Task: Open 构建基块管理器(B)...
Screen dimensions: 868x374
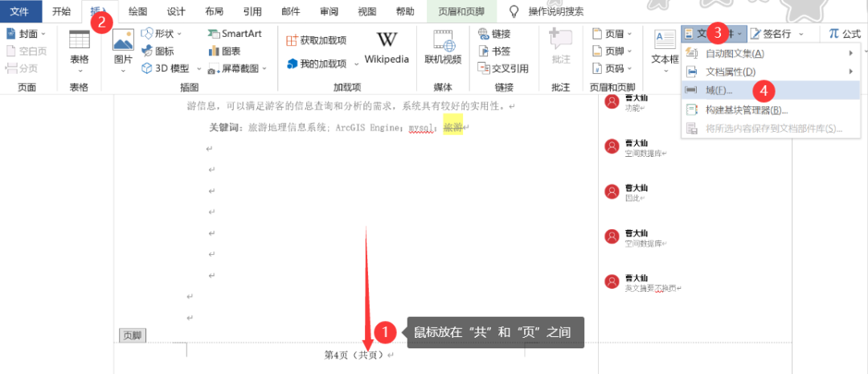Action: tap(771, 109)
